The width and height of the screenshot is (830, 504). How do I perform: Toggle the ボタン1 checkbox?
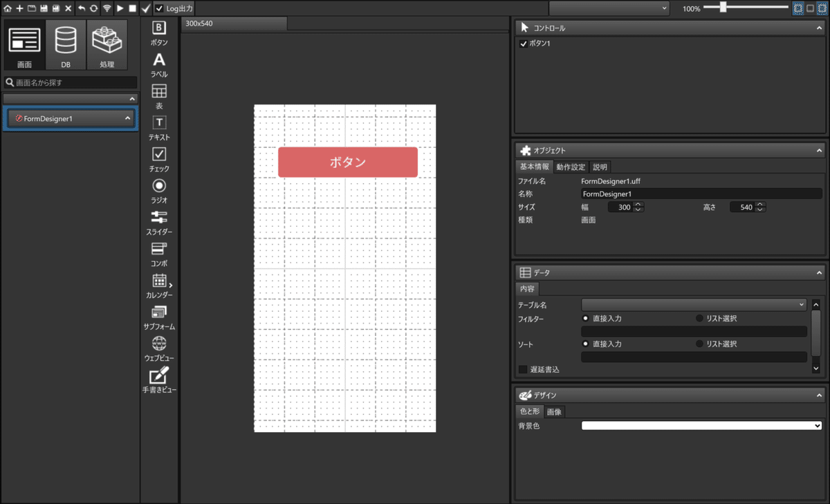[524, 44]
